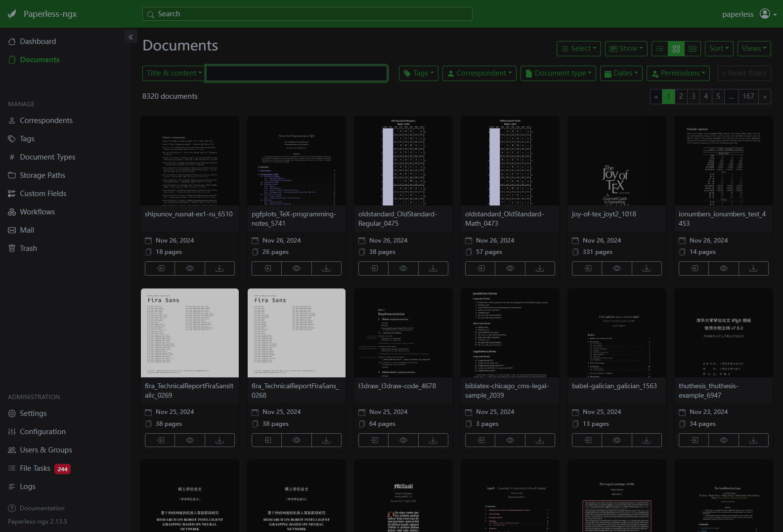This screenshot has width=783, height=532.
Task: Download joy-of-tex_joyt2_1018 document
Action: [x=647, y=268]
